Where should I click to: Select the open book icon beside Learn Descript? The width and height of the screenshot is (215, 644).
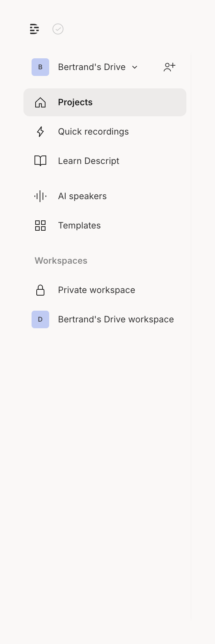[x=40, y=161]
